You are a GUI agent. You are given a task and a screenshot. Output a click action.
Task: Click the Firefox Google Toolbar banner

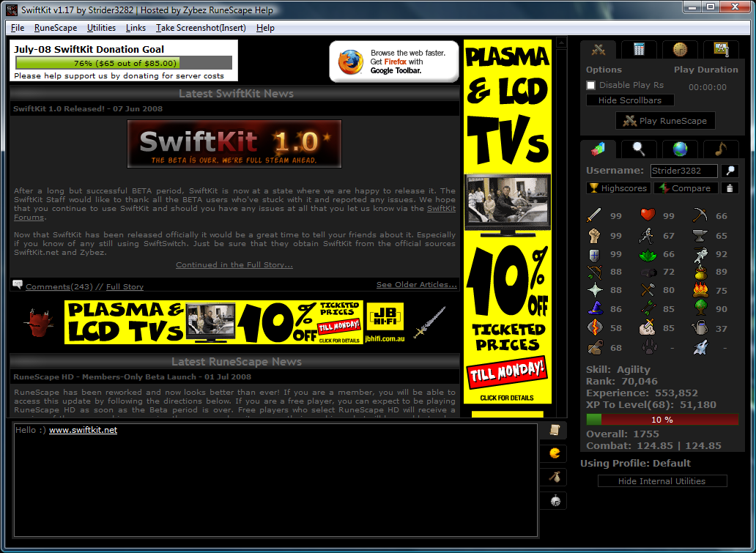point(394,62)
